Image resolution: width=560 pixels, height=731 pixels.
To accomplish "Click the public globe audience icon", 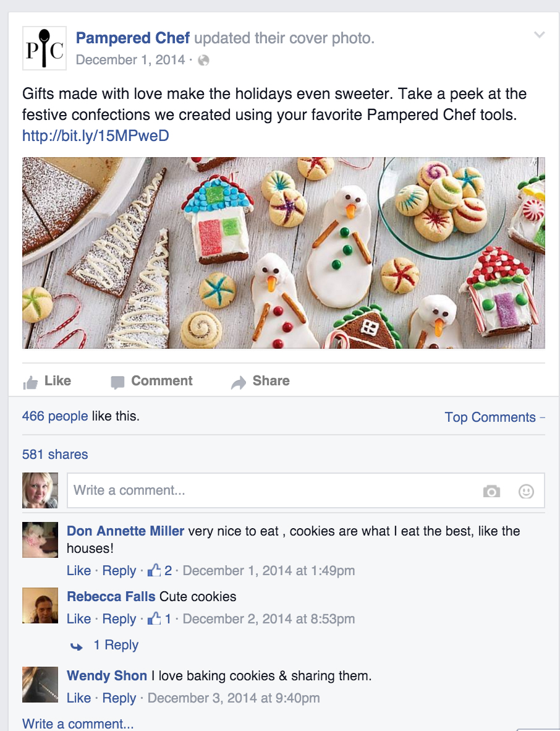I will [x=203, y=60].
